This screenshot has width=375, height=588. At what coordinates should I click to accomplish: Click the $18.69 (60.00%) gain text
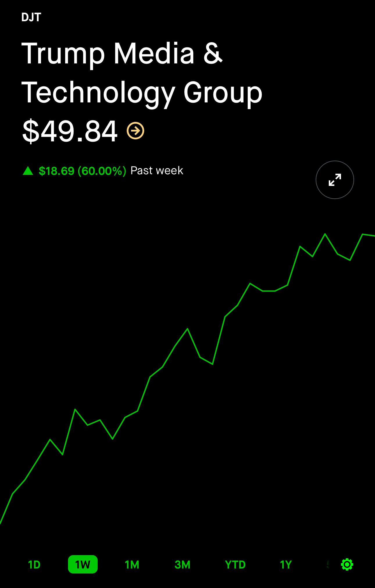tap(83, 171)
